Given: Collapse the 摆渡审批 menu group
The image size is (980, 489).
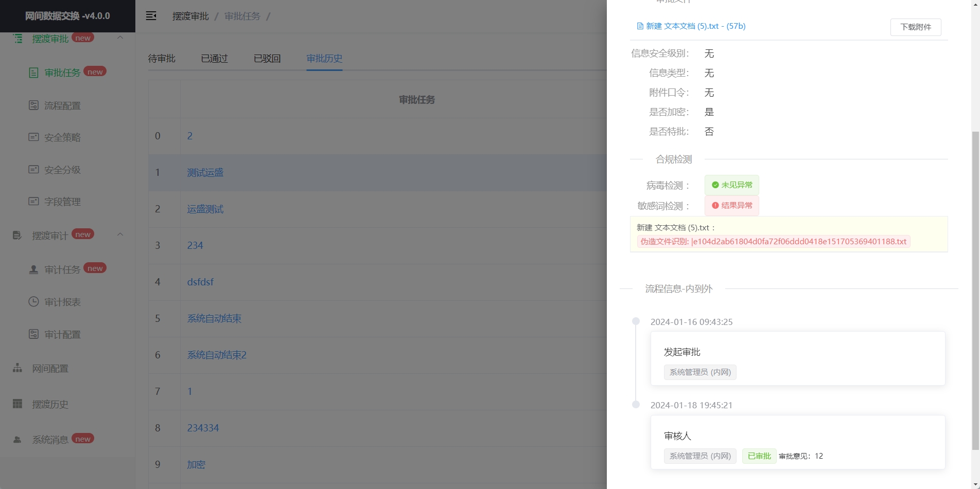Looking at the screenshot, I should (x=120, y=38).
